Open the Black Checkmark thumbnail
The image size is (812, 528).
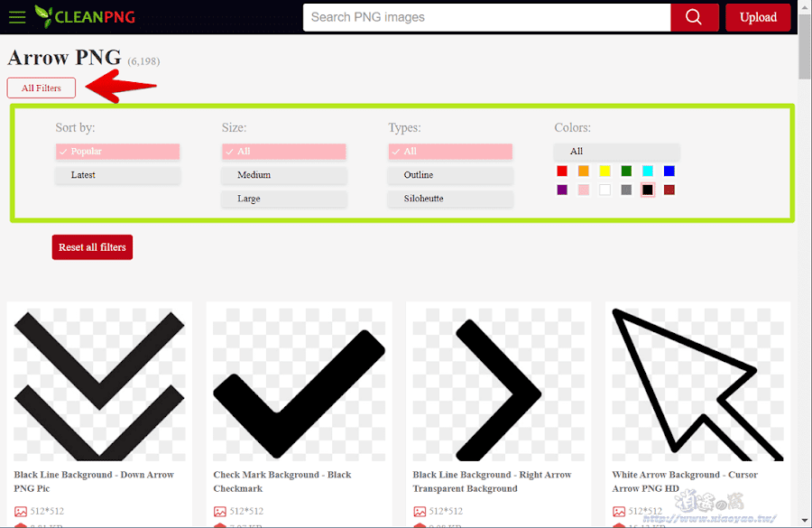tap(299, 384)
